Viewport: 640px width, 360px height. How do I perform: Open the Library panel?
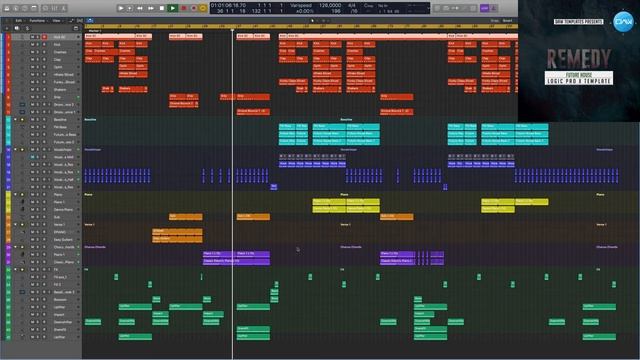[7, 8]
